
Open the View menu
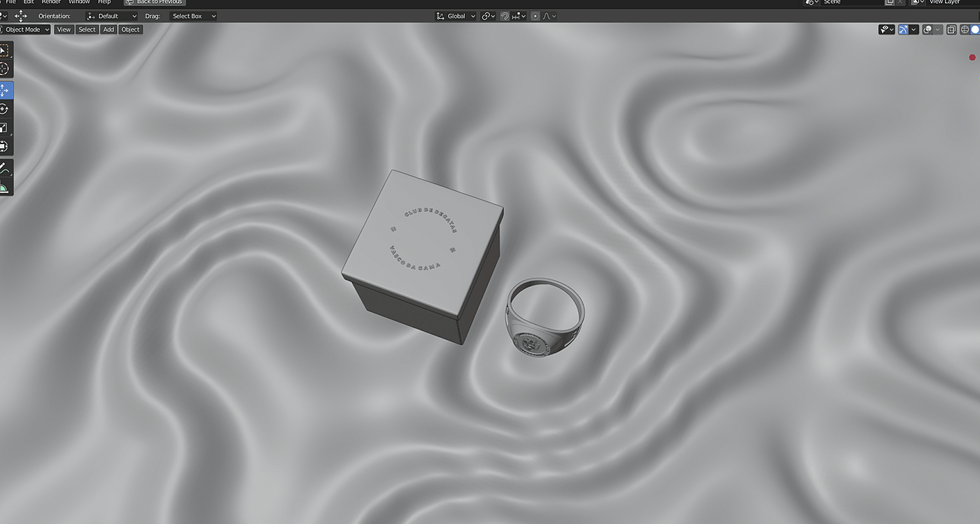click(64, 29)
